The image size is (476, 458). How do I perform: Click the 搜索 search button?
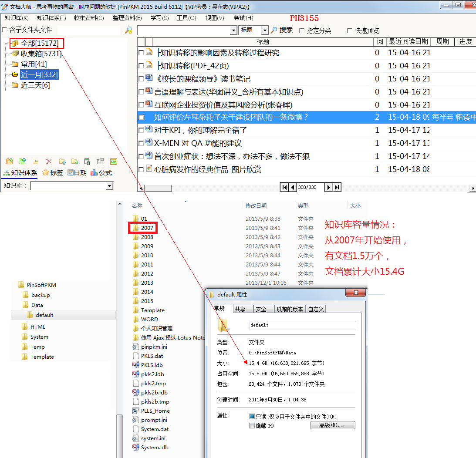click(x=282, y=30)
